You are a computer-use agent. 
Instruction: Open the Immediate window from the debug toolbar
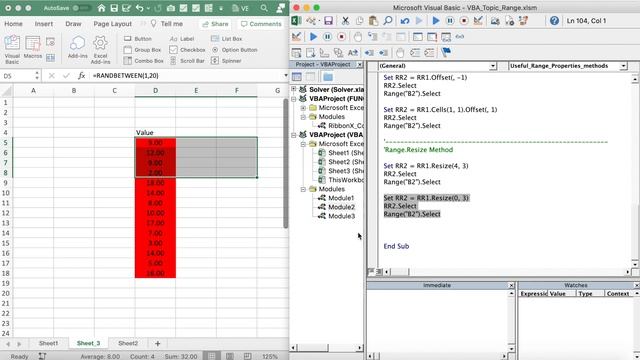[x=432, y=37]
